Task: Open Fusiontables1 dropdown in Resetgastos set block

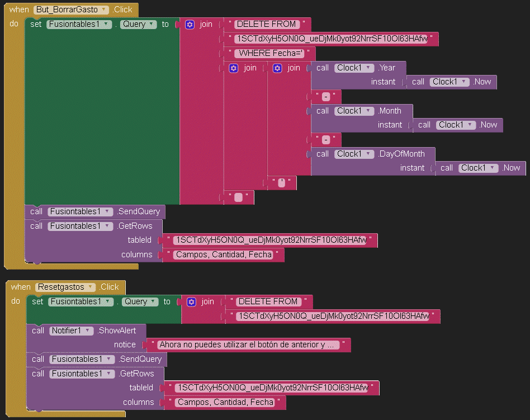Action: tap(108, 301)
